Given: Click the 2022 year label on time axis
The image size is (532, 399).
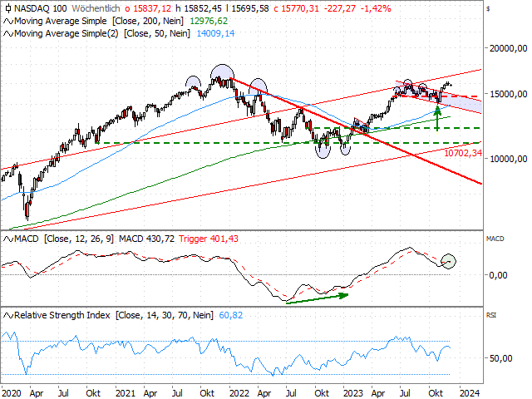Looking at the screenshot, I should click(x=239, y=393).
